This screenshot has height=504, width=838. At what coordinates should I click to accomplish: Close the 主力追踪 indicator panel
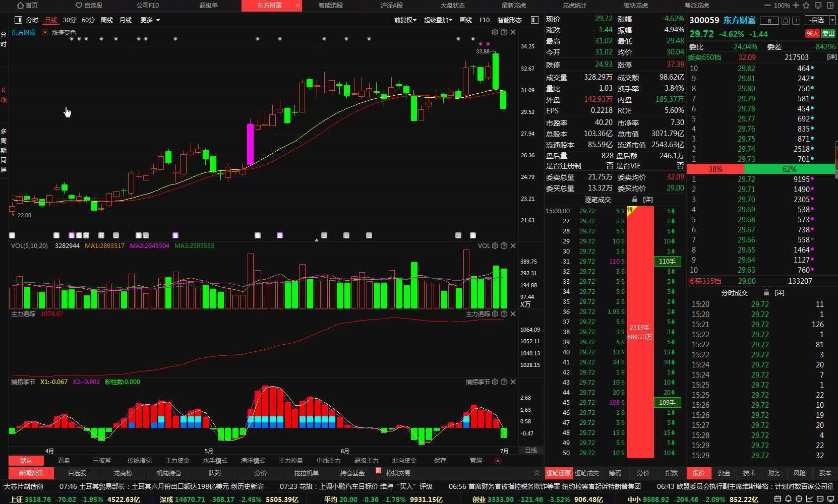coord(513,314)
